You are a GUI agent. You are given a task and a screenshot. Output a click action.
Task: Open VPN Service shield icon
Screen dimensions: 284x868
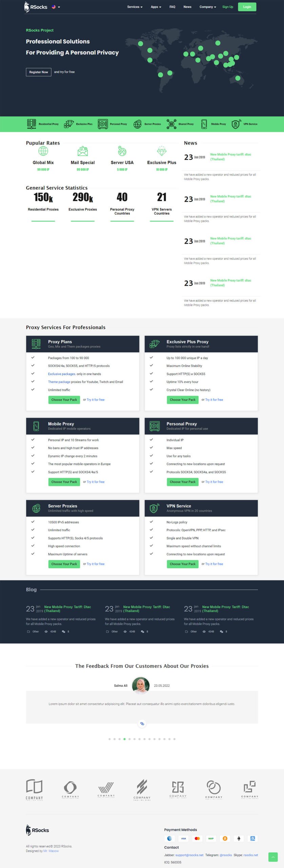tap(236, 124)
